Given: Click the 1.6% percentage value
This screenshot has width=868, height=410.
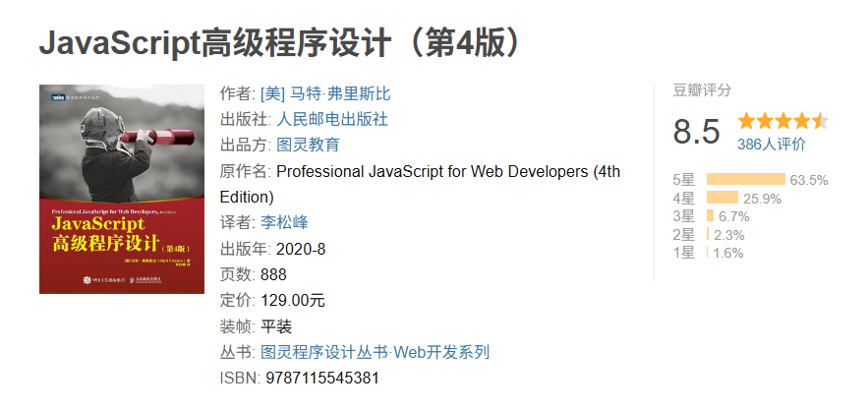Looking at the screenshot, I should pos(728,254).
